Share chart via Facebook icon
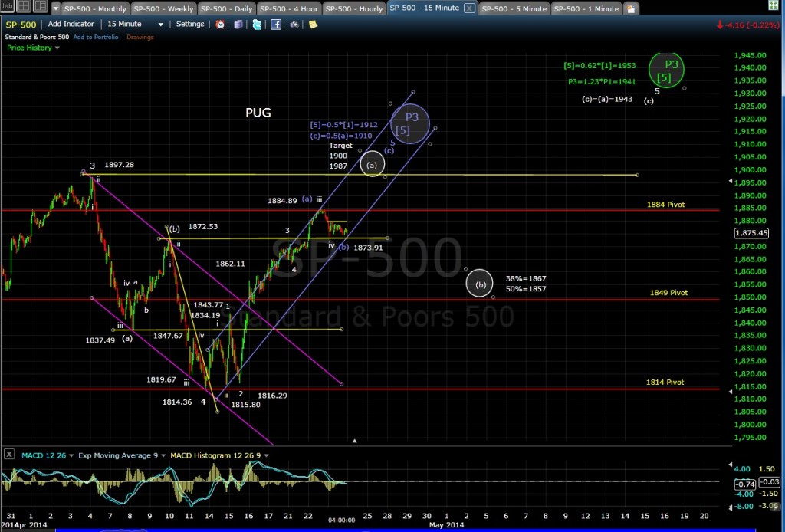This screenshot has height=532, width=785. click(276, 25)
